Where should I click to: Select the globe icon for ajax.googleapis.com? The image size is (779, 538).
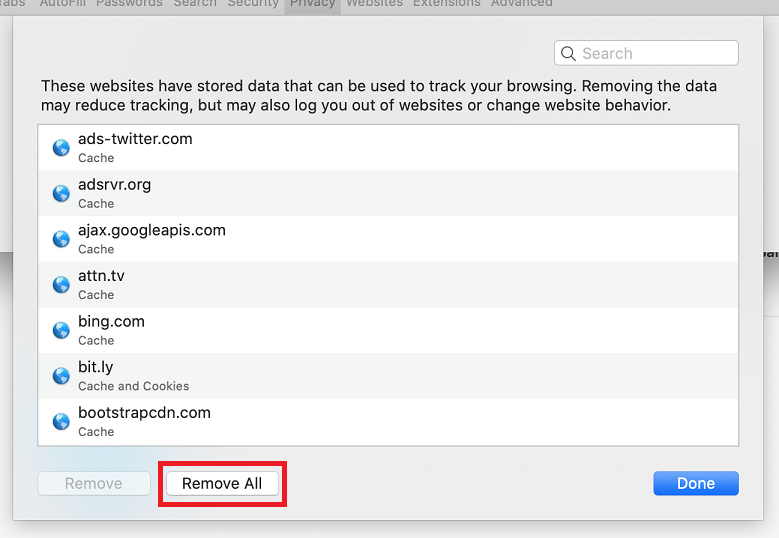point(61,239)
